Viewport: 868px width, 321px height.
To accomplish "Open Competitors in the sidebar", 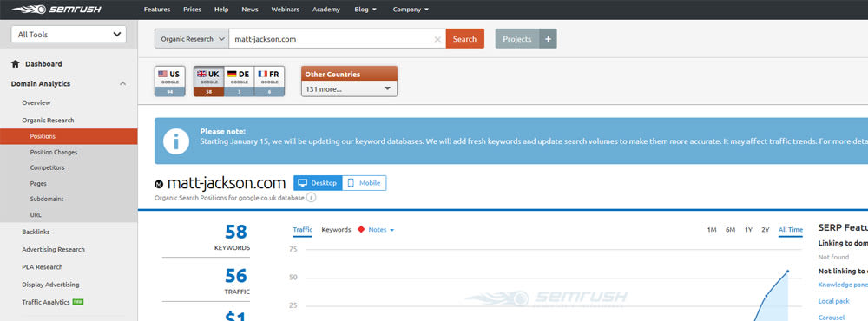I will (x=47, y=167).
